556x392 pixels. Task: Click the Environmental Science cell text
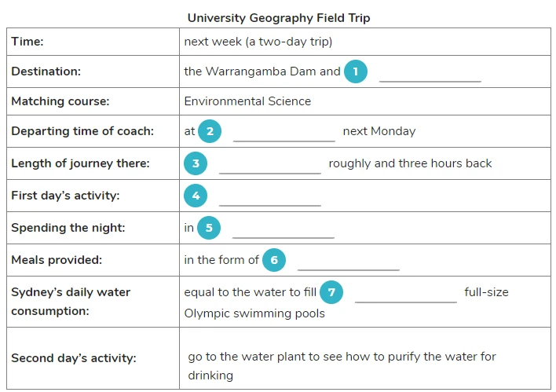(x=247, y=101)
